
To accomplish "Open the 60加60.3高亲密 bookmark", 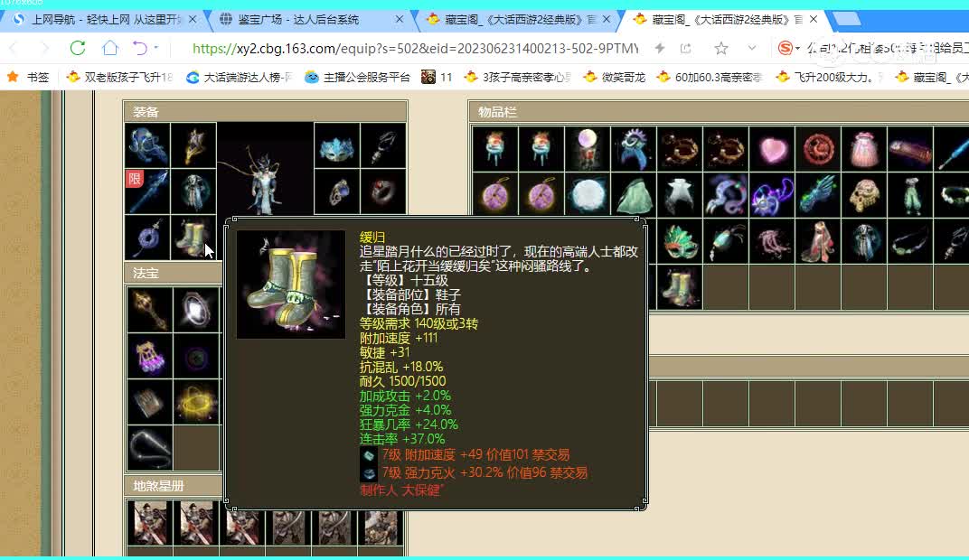I will click(710, 77).
